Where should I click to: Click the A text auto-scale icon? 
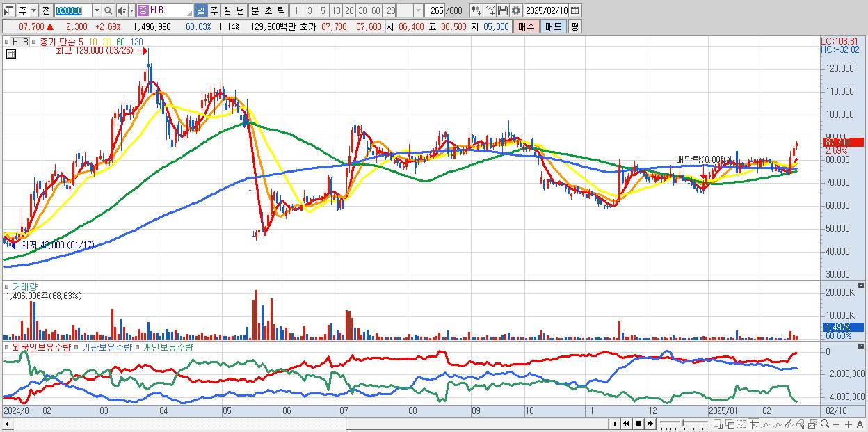860,424
